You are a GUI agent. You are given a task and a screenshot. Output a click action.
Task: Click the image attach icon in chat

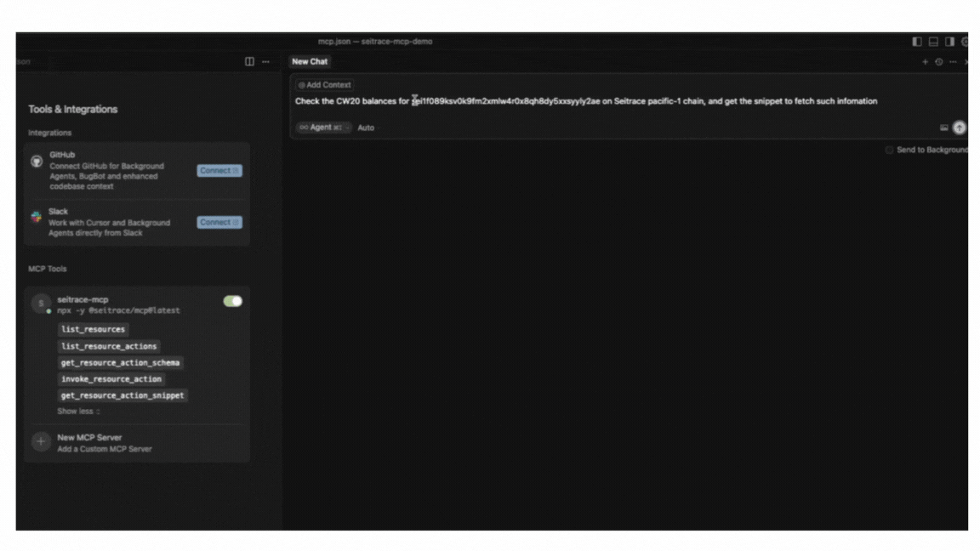point(943,128)
